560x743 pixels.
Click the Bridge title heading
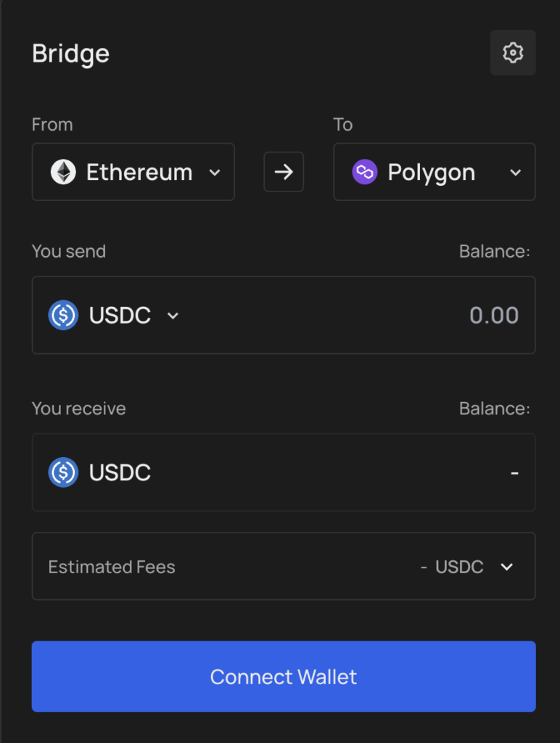coord(70,54)
